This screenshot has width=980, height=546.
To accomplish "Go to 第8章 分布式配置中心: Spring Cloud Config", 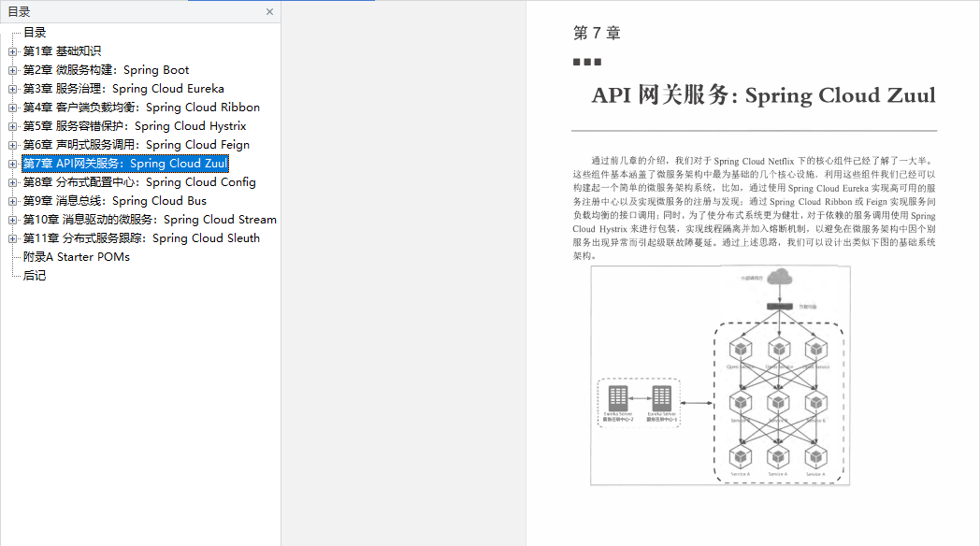I will pyautogui.click(x=139, y=182).
